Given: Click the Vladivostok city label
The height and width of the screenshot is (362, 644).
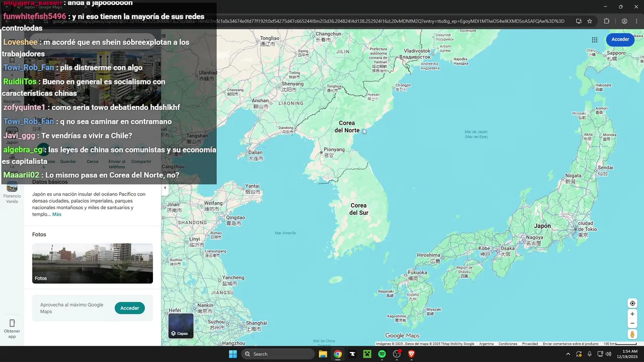Looking at the screenshot, I should [x=417, y=51].
